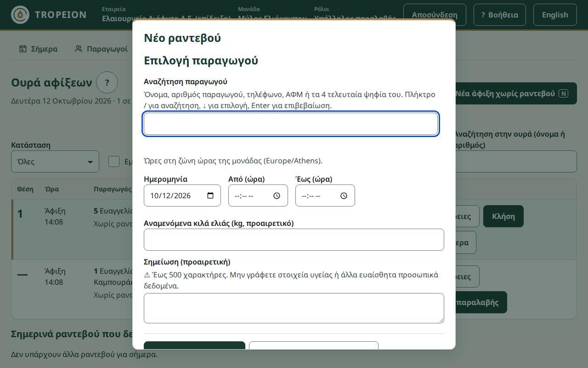Click the Θέση column header

click(x=25, y=189)
